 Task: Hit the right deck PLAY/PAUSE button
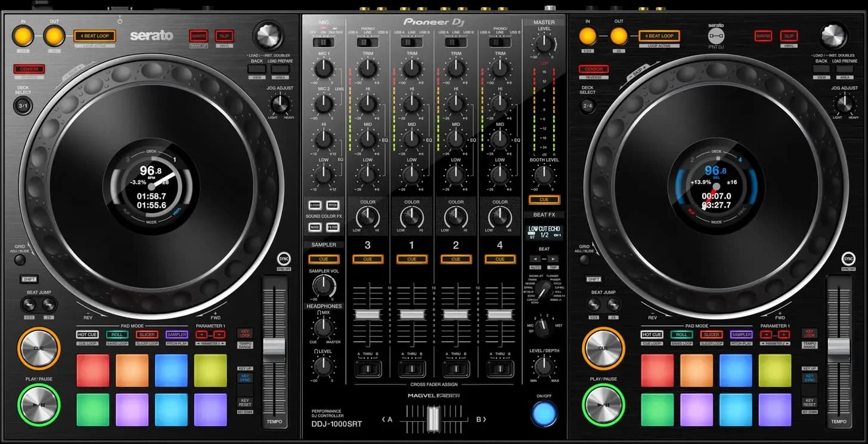click(603, 404)
